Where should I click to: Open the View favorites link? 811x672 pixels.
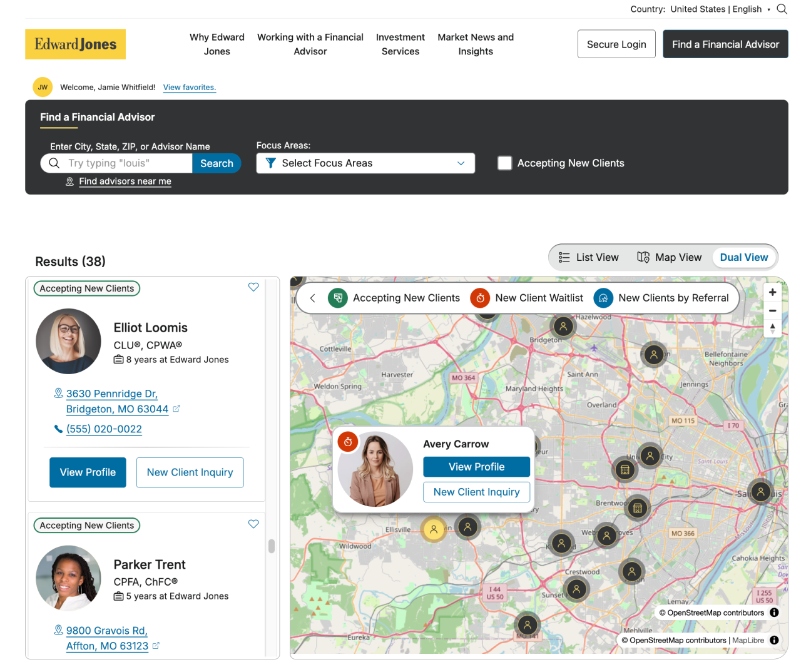point(190,88)
